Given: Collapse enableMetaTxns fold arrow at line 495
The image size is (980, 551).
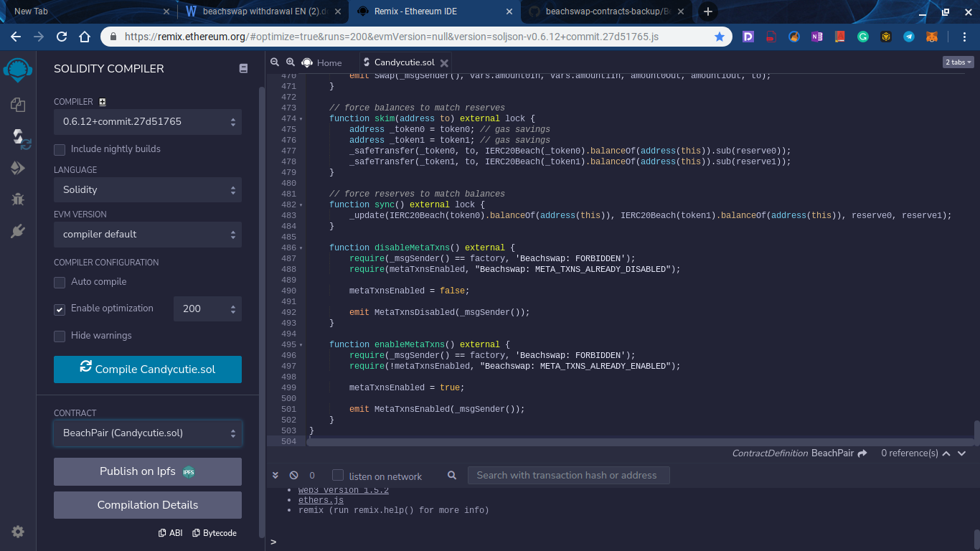Looking at the screenshot, I should click(301, 345).
